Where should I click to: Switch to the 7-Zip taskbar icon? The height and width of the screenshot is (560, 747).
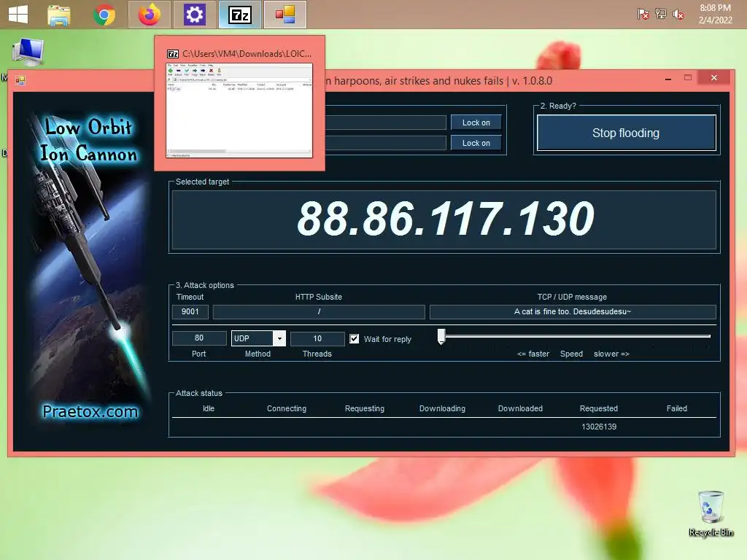(x=239, y=15)
